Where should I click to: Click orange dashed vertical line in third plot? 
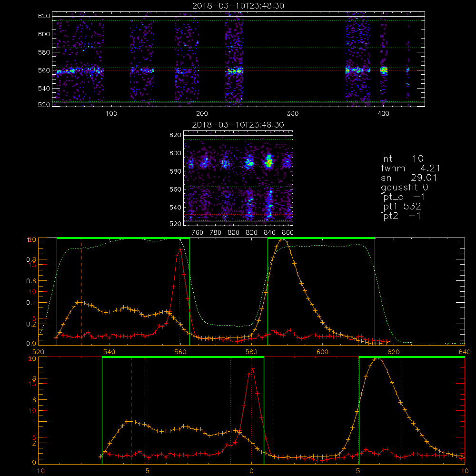click(x=81, y=291)
